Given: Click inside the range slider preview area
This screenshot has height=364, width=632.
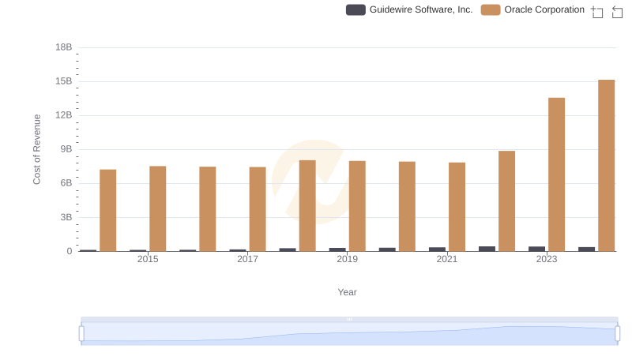Looking at the screenshot, I should 349,334.
